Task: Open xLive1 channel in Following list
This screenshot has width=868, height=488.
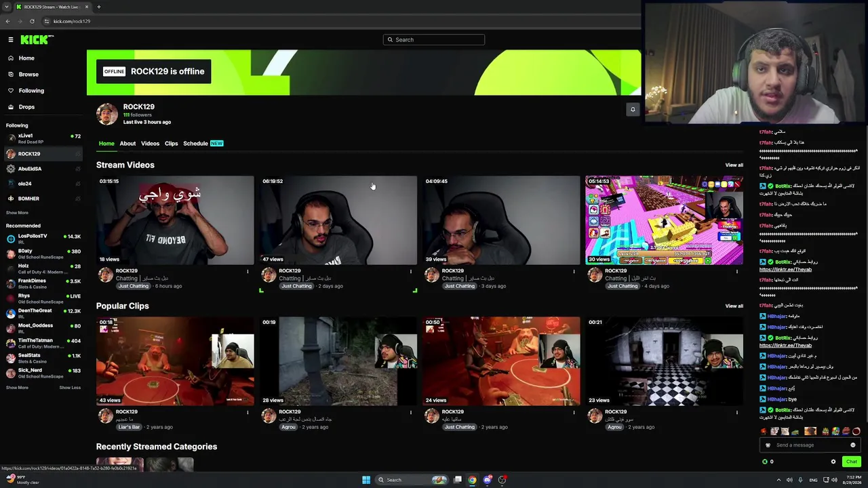Action: [x=43, y=138]
